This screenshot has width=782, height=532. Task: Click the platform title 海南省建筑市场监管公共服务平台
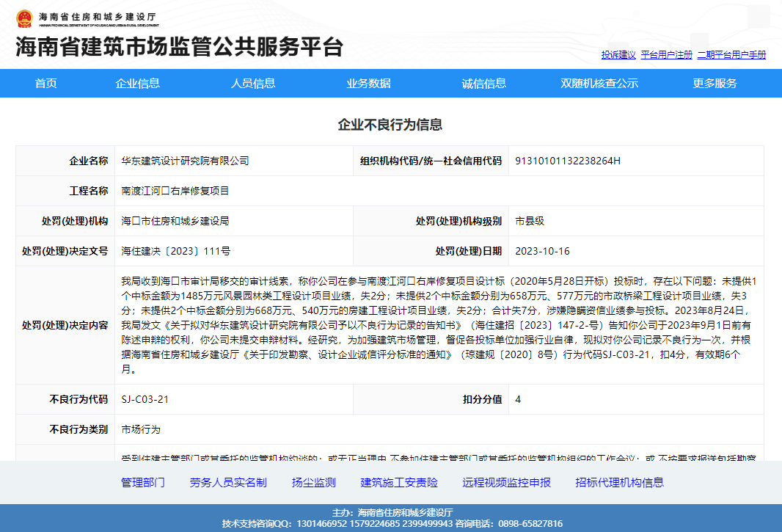point(180,47)
